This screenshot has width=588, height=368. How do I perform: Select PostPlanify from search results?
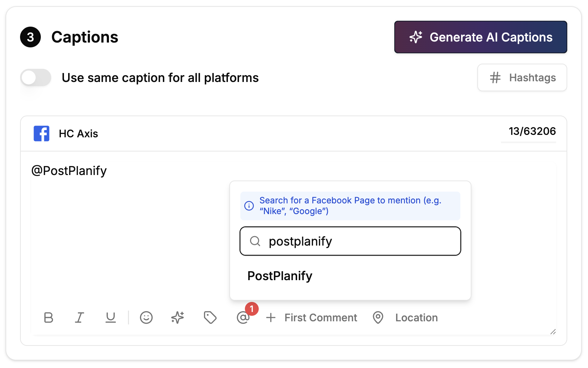280,276
